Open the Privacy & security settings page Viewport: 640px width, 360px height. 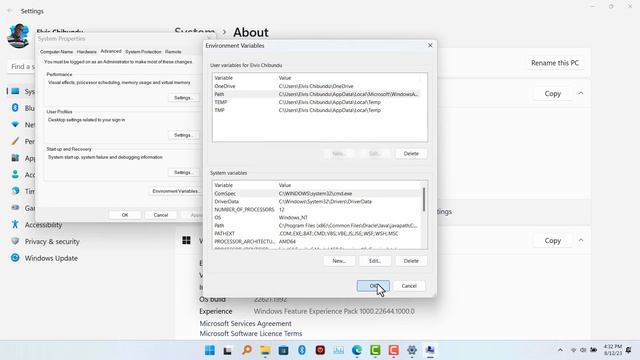click(x=52, y=241)
